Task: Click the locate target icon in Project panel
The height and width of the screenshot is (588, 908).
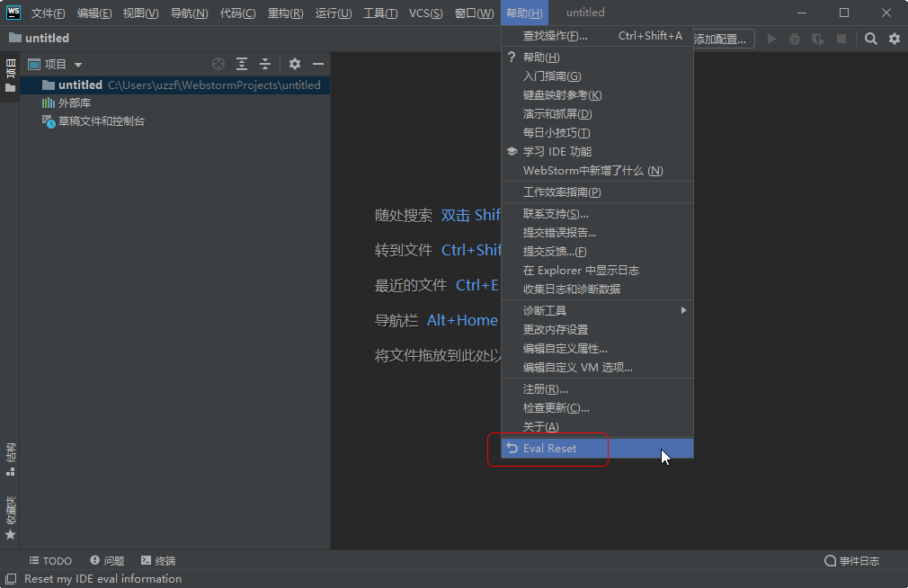Action: coord(218,64)
